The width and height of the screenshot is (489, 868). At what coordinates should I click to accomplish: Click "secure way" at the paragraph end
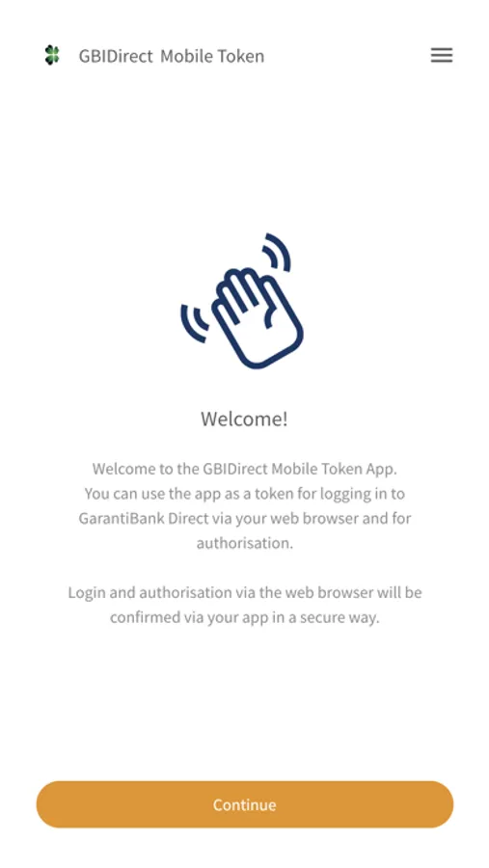[340, 618]
